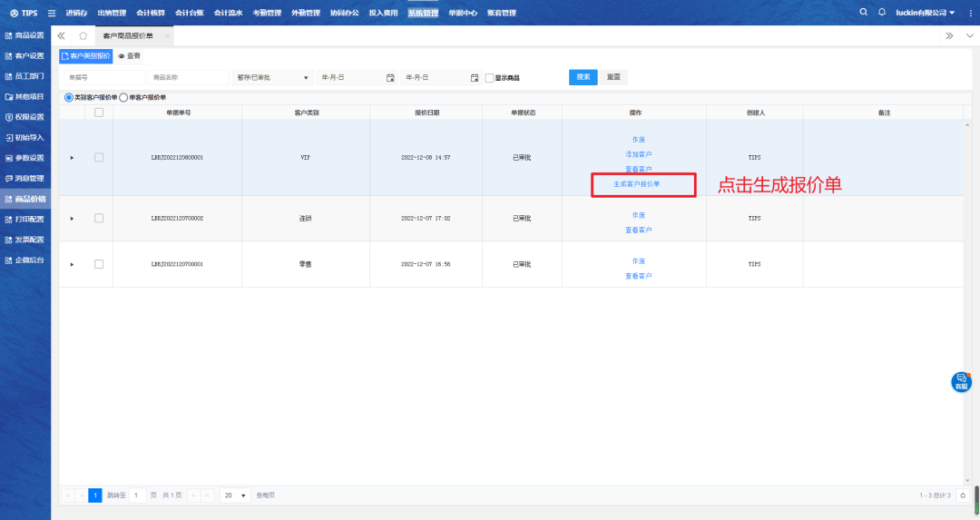Open the 会计核算 top menu
This screenshot has width=980, height=520.
pyautogui.click(x=150, y=13)
